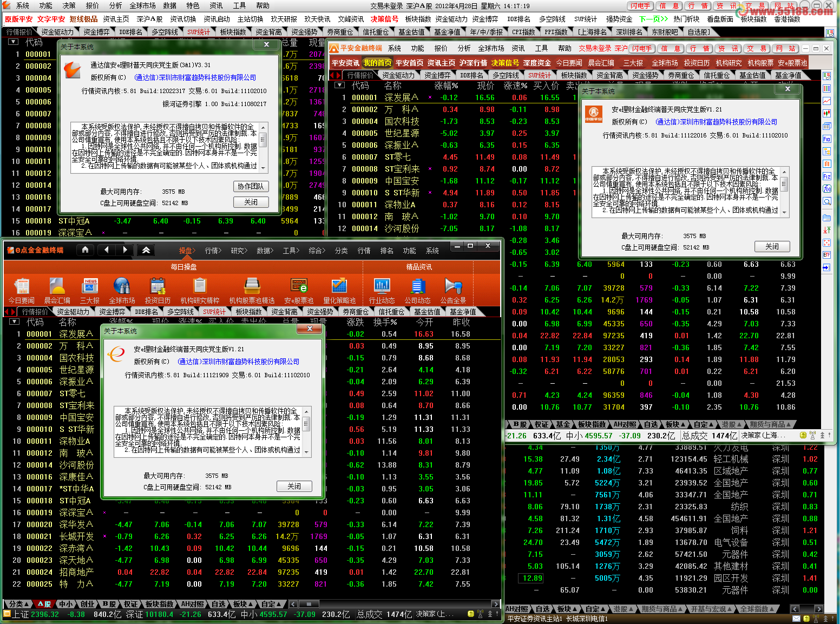Open 决策 menu in top menu bar

(69, 5)
